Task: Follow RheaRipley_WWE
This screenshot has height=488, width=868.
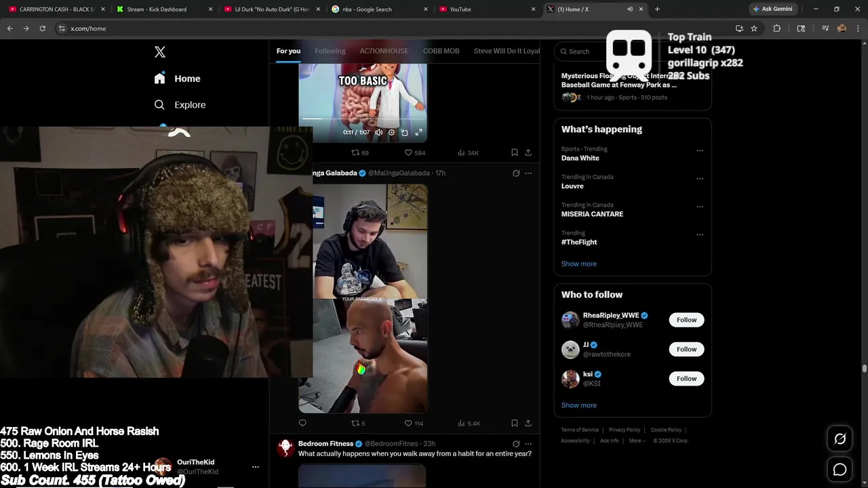Action: point(686,320)
